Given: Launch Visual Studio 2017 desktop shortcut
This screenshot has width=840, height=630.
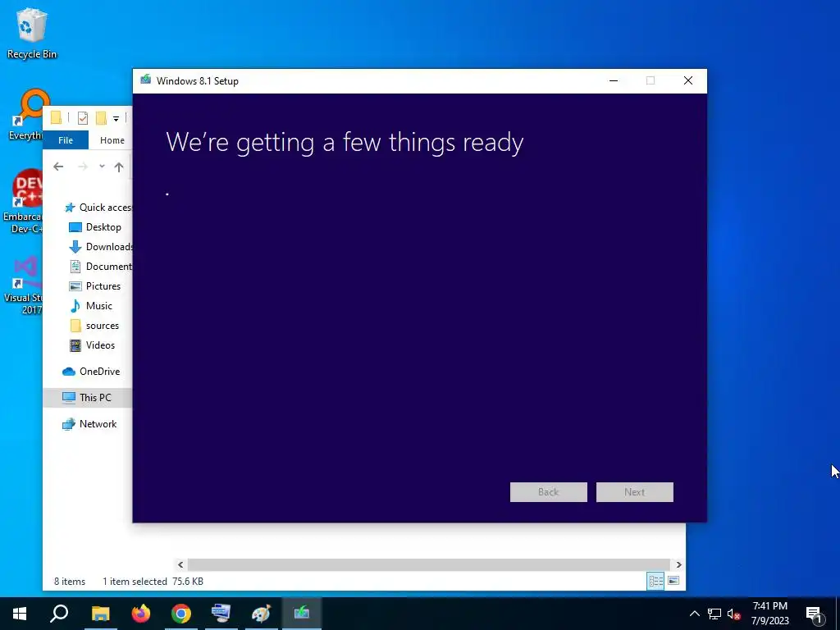Looking at the screenshot, I should coord(22,285).
